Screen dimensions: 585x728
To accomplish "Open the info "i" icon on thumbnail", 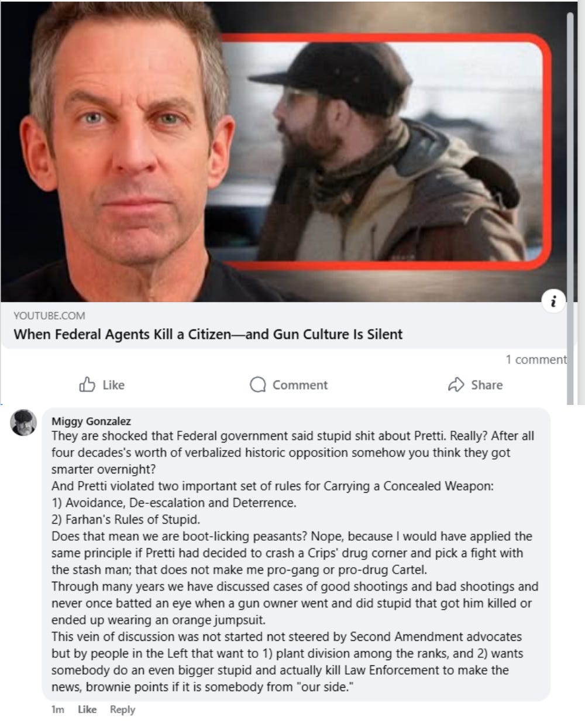I will (553, 301).
